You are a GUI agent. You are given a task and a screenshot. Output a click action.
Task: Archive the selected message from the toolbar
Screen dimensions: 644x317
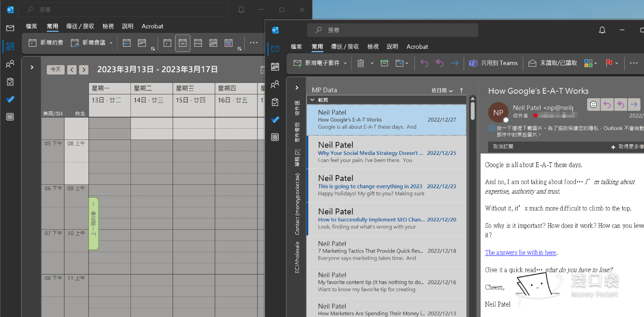(384, 63)
